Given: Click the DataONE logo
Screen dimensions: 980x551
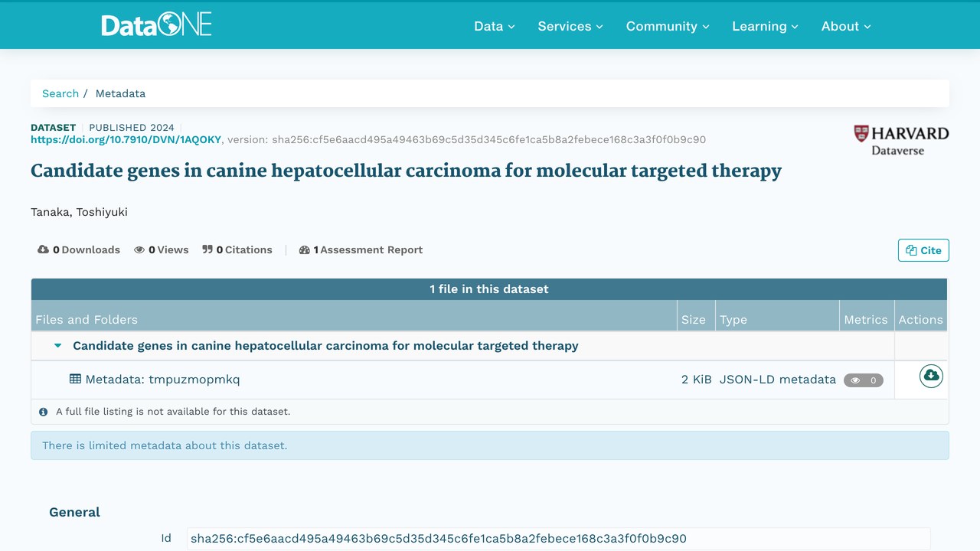Looking at the screenshot, I should point(156,25).
